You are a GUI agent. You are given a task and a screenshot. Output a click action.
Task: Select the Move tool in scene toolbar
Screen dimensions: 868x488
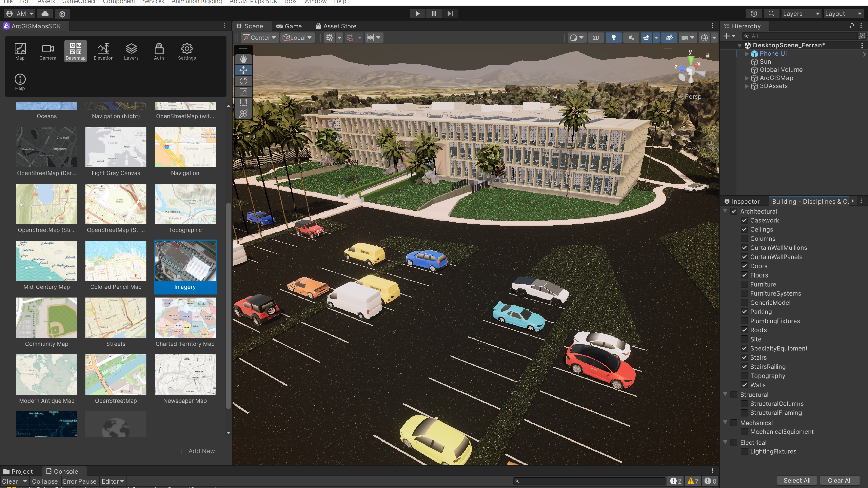point(243,70)
